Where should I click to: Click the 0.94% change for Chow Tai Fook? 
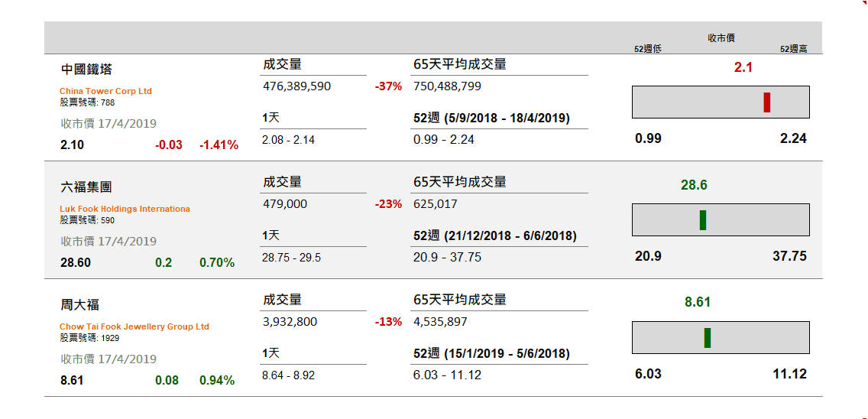[217, 380]
